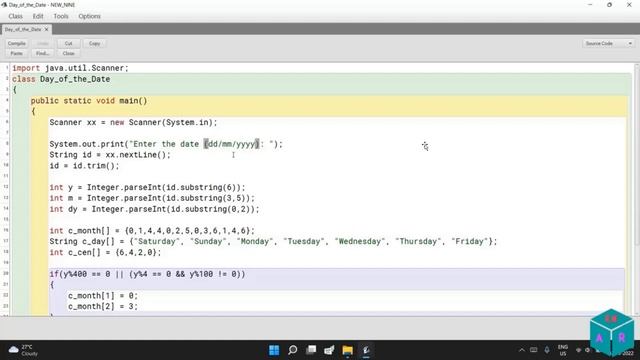Click the 'int c_cen[] = {6,4,2,0};' line
This screenshot has height=360, width=640.
tap(105, 252)
